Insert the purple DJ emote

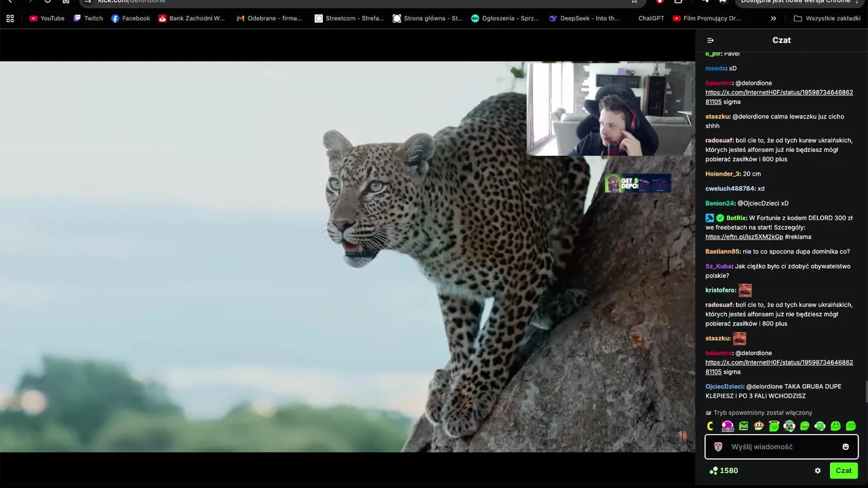click(x=728, y=426)
